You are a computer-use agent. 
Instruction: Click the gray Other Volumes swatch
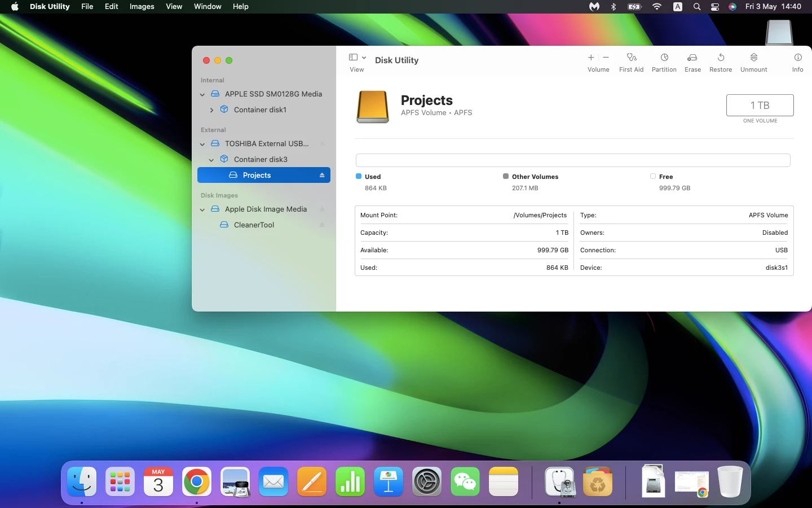tap(506, 176)
